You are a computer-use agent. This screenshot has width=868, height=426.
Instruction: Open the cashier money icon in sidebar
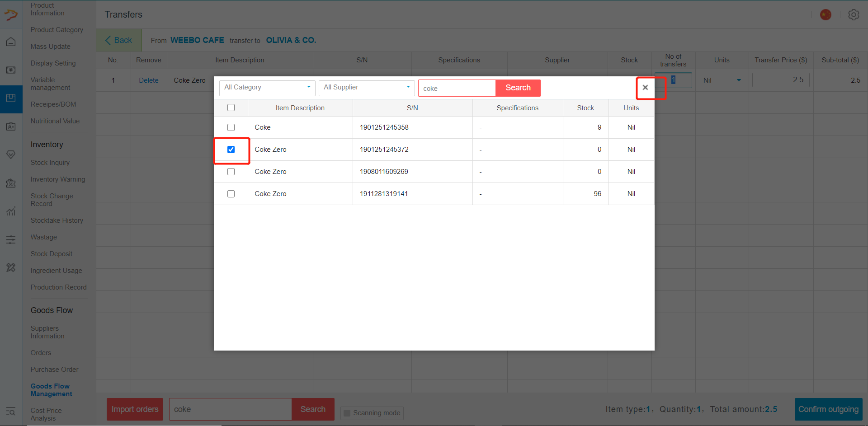11,70
